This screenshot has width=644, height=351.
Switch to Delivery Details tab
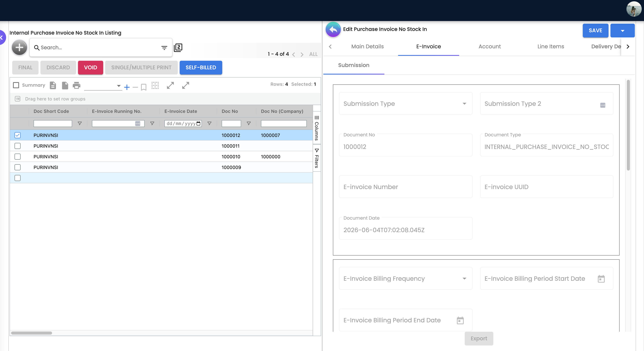(606, 47)
